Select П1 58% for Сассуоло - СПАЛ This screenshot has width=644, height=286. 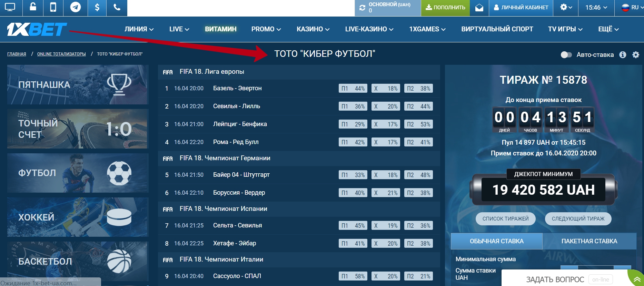click(x=353, y=276)
